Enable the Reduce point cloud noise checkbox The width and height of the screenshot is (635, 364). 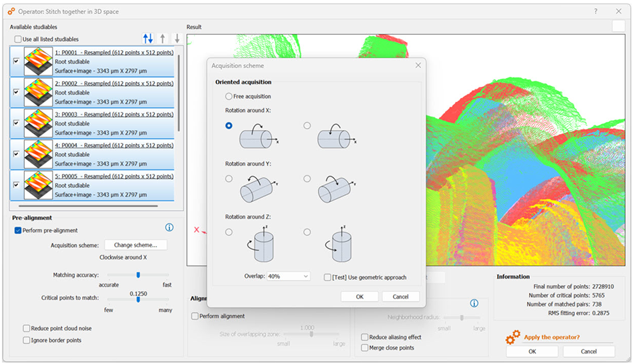pos(27,329)
